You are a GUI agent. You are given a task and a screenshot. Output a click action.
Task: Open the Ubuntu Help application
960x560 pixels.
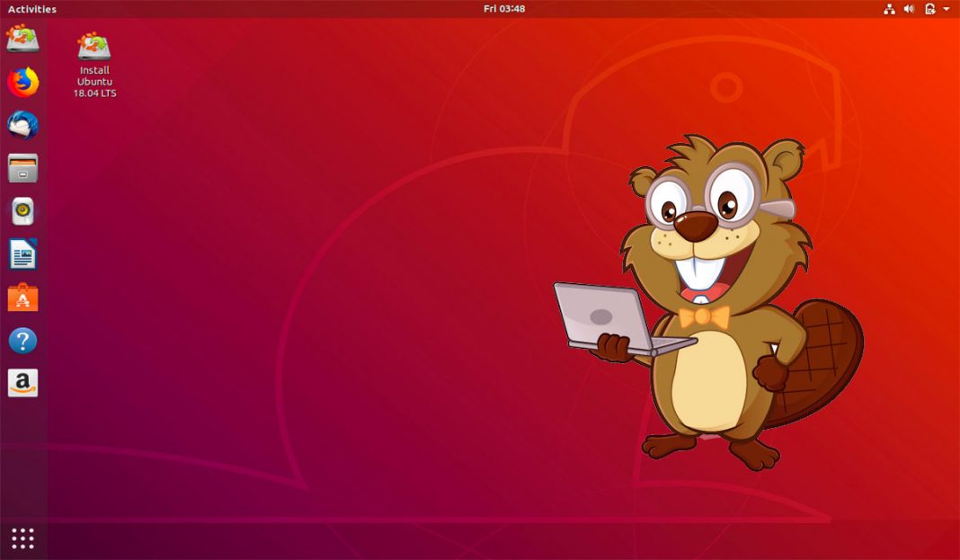tap(22, 340)
